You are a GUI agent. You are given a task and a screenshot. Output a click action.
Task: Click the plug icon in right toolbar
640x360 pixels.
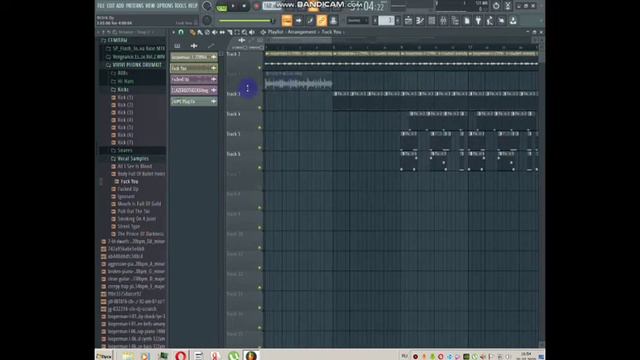pos(478,20)
